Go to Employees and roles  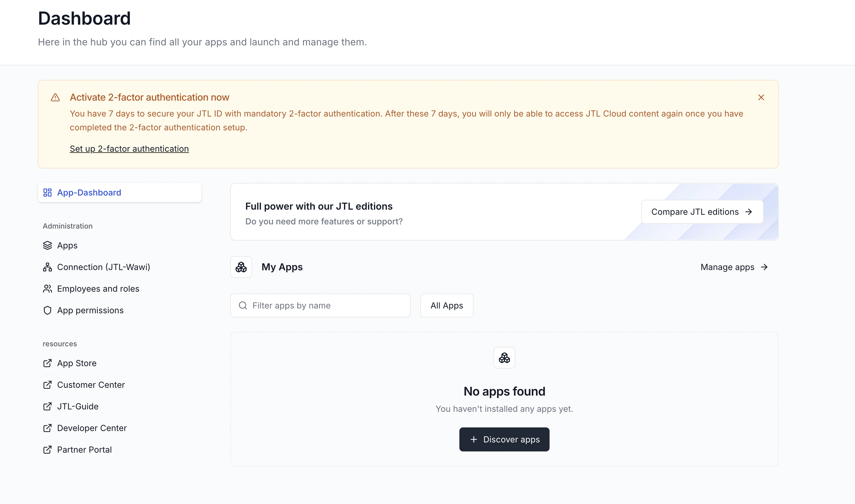pyautogui.click(x=98, y=289)
